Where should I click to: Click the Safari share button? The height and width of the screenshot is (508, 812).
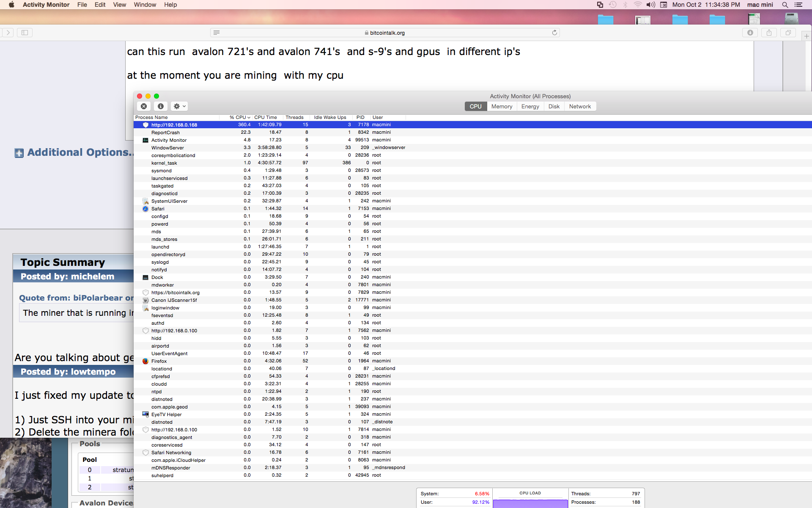(769, 33)
